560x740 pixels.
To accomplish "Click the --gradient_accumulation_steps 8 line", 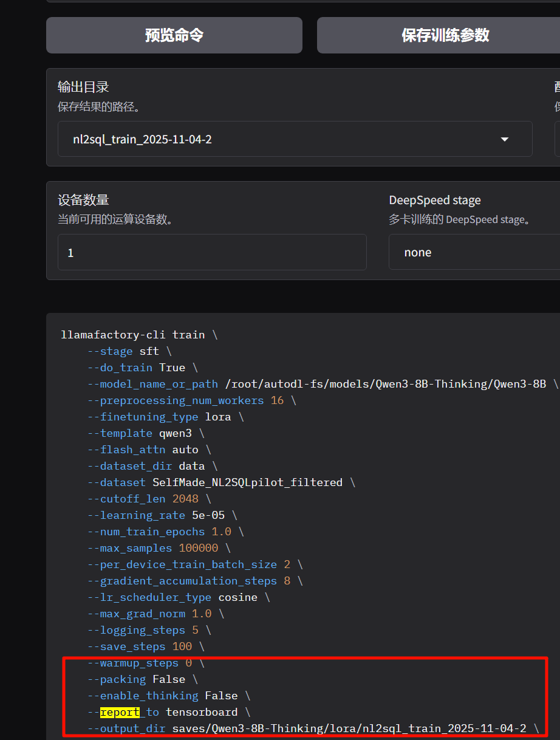I will (195, 581).
